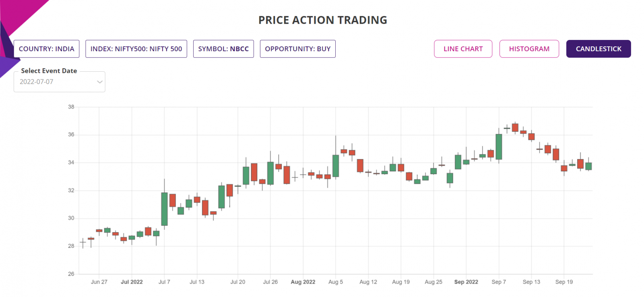Open the Country: India filter
The height and width of the screenshot is (297, 644).
47,49
